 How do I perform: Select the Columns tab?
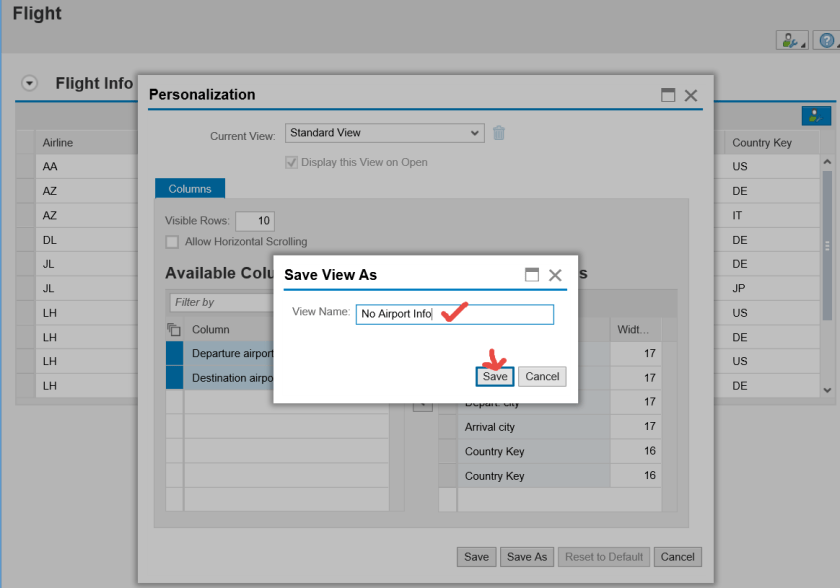click(x=189, y=188)
